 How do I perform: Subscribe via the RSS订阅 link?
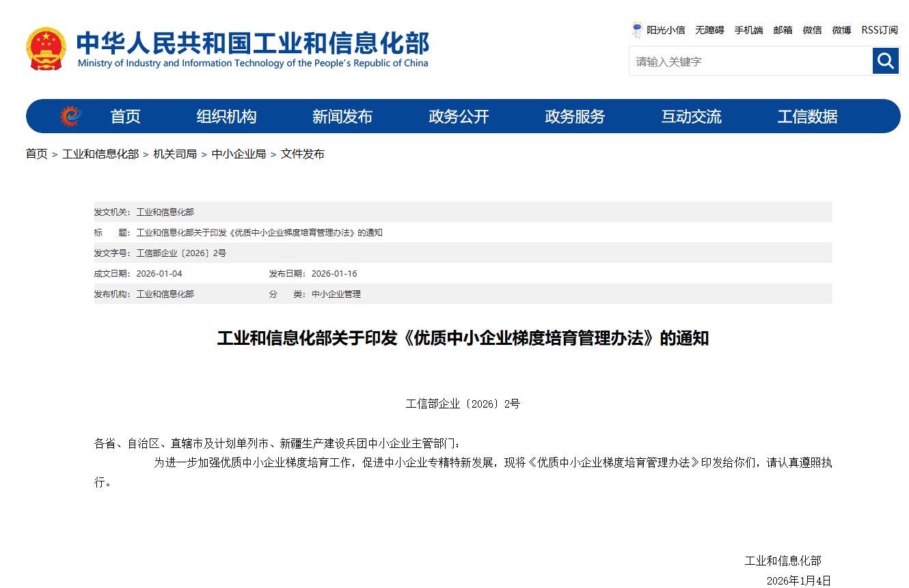point(879,30)
